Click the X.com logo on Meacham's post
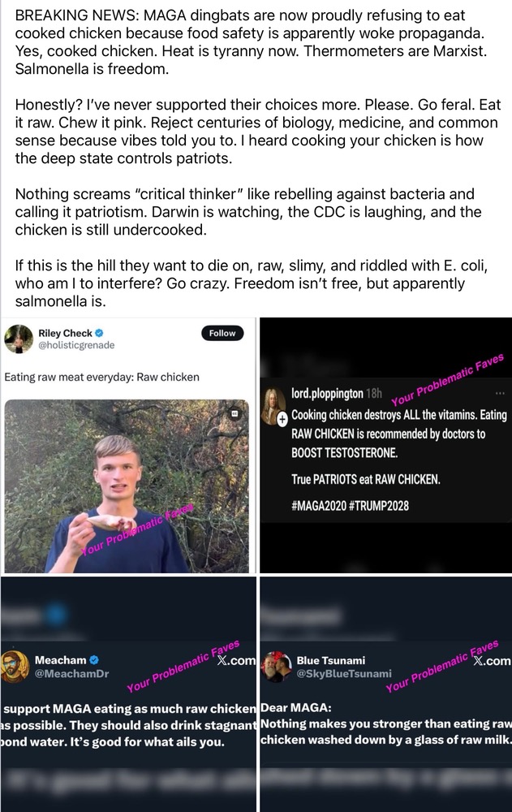Screen dimensions: 512x812 (x=236, y=661)
